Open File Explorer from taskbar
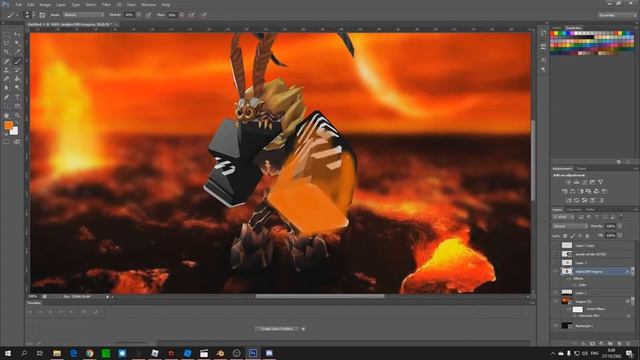Viewport: 640px width, 360px height. click(x=57, y=353)
